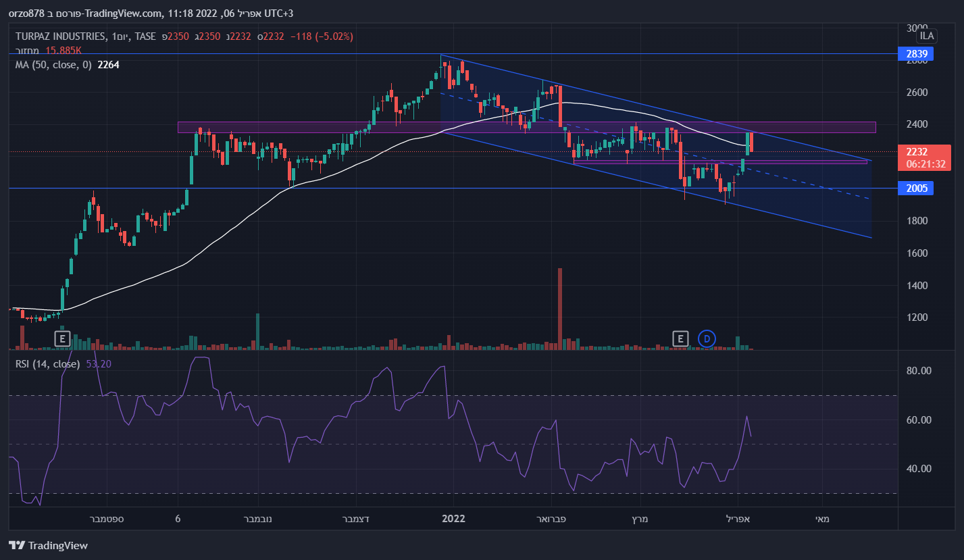Click the MA value 2264
Screen dimensions: 964x560
pos(109,65)
